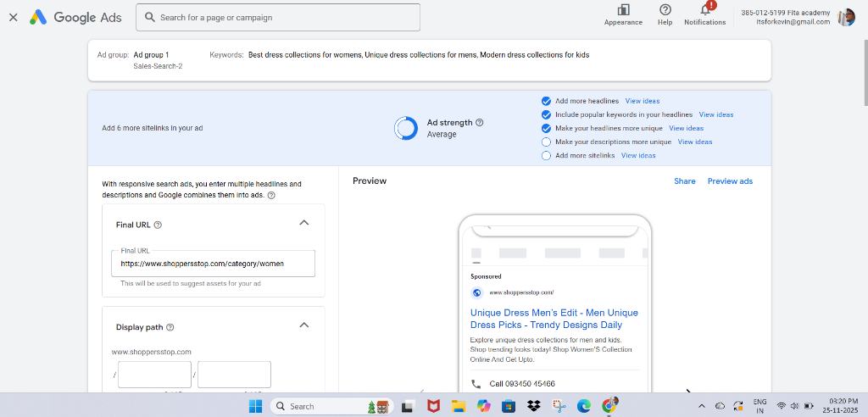Open the Appearance settings icon
Viewport: 868px width, 417px height.
pos(623,10)
